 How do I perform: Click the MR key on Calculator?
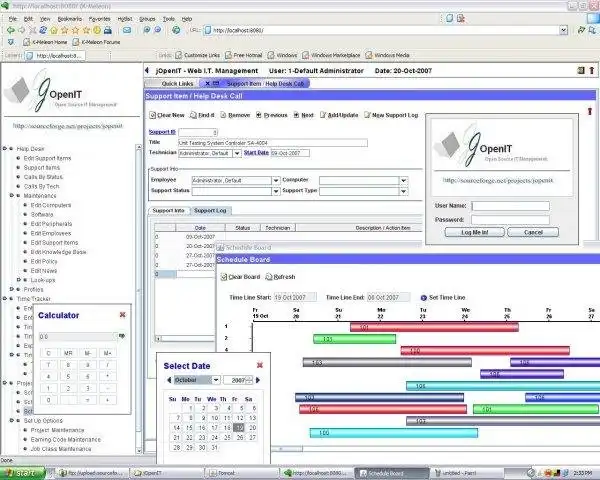[68, 353]
